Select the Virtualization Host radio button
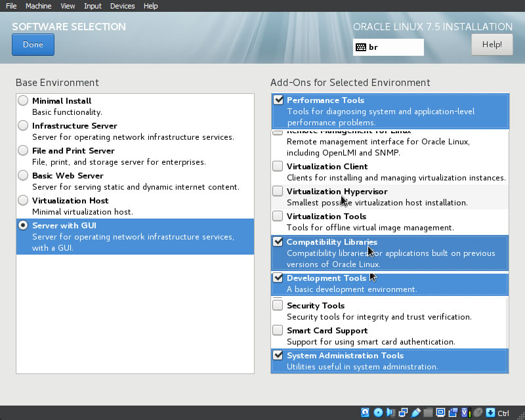525x420 pixels. [23, 200]
